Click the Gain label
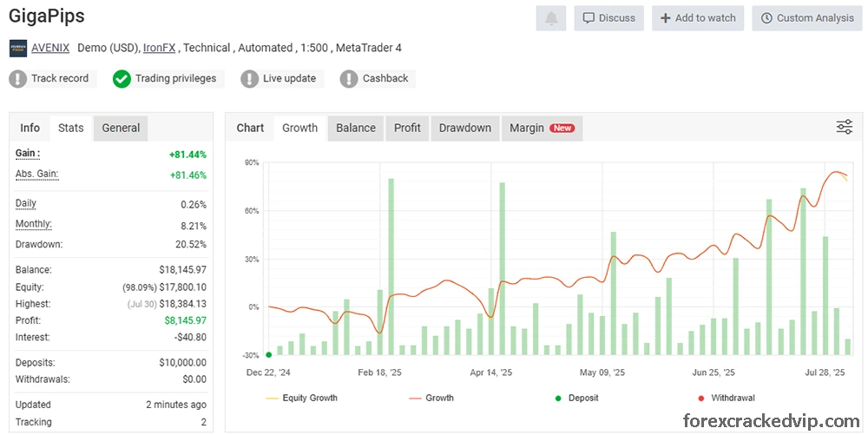Screen dimensions: 868x435 pos(28,154)
